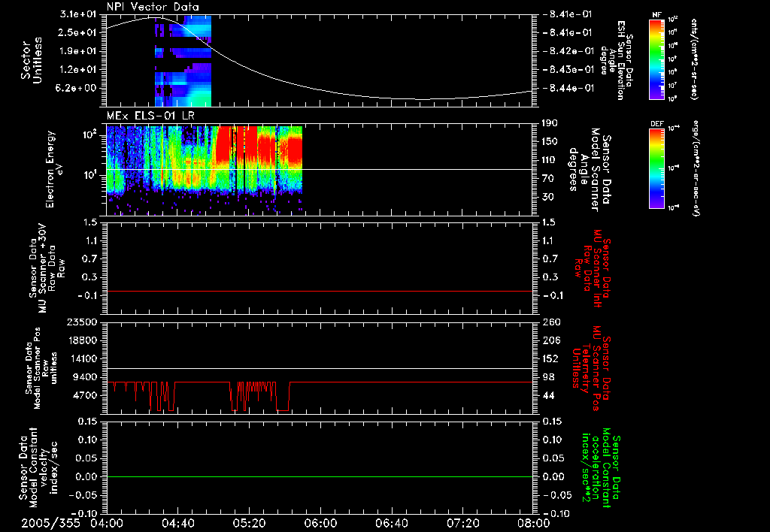The width and height of the screenshot is (770, 532).
Task: Click the 14100 scanner position tick
Action: pos(82,358)
